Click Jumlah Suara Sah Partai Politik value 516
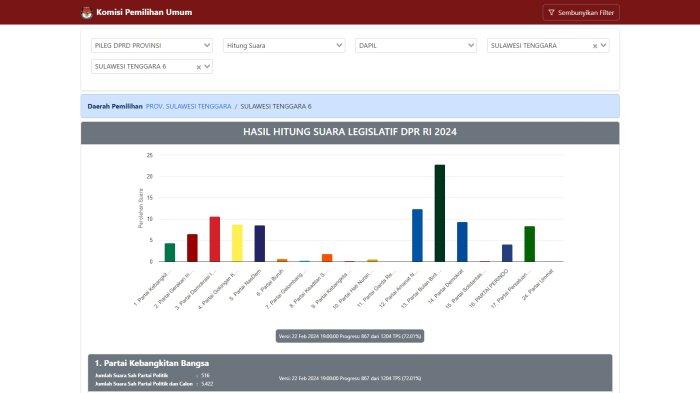The width and height of the screenshot is (700, 393). coord(205,376)
